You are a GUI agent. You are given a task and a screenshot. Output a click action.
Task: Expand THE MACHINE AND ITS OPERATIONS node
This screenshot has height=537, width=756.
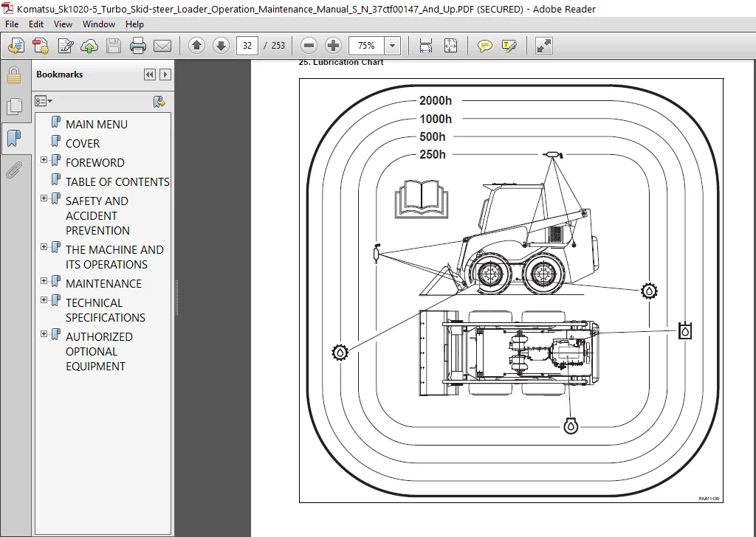(x=44, y=247)
